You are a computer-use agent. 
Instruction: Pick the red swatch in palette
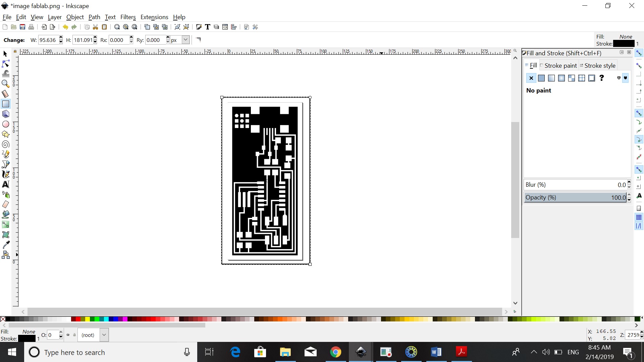pyautogui.click(x=78, y=319)
